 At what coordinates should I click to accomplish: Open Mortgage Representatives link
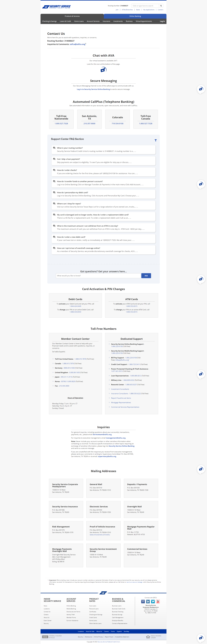(121, 403)
